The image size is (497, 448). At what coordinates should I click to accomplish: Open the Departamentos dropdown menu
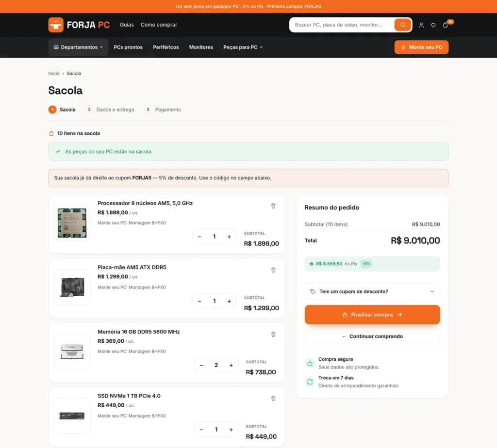78,47
